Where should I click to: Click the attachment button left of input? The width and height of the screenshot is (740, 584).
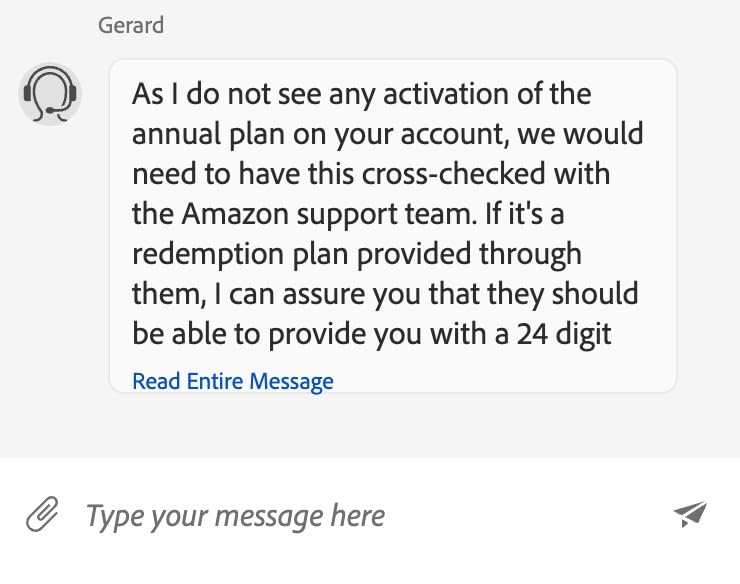tap(41, 516)
